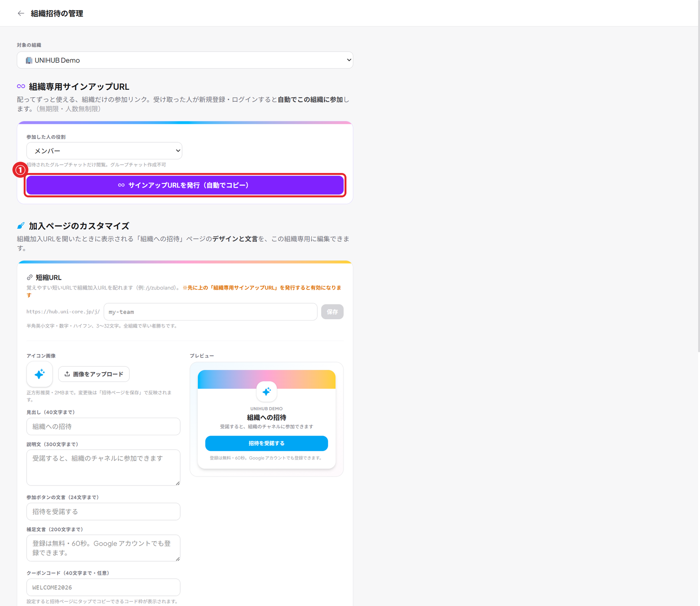Click the https://hub.uni-core.jp/j/ prefix text

[63, 312]
